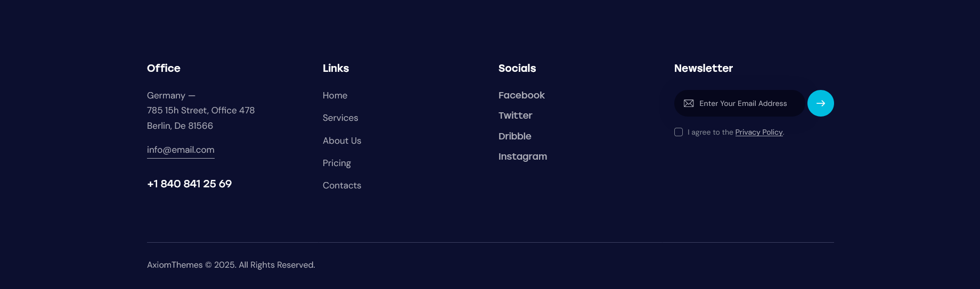Tick the privacy policy agreement checkbox
Screen dimensions: 980x289
point(679,132)
